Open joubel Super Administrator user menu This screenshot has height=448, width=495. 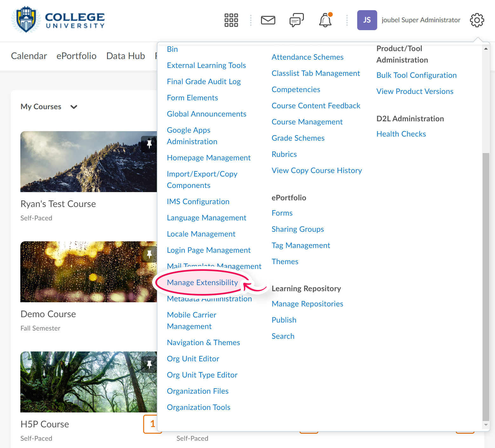(421, 20)
